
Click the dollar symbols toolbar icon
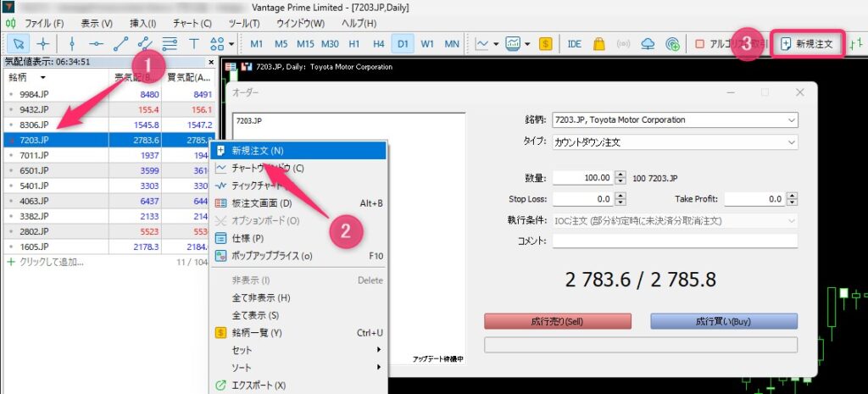coord(546,43)
